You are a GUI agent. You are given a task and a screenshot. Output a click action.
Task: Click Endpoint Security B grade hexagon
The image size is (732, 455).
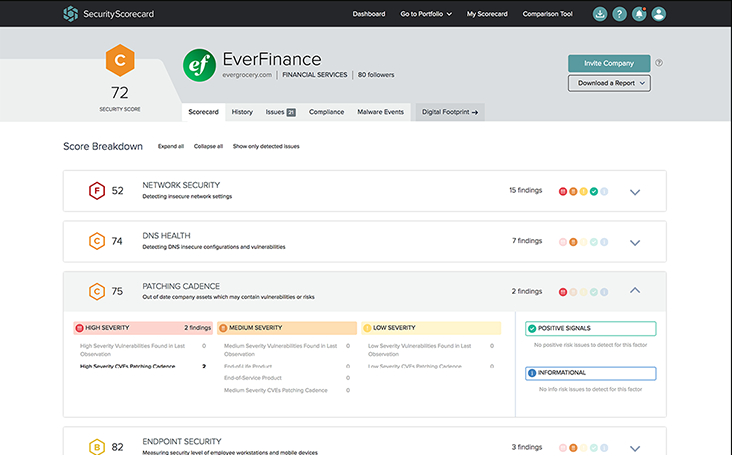click(97, 447)
